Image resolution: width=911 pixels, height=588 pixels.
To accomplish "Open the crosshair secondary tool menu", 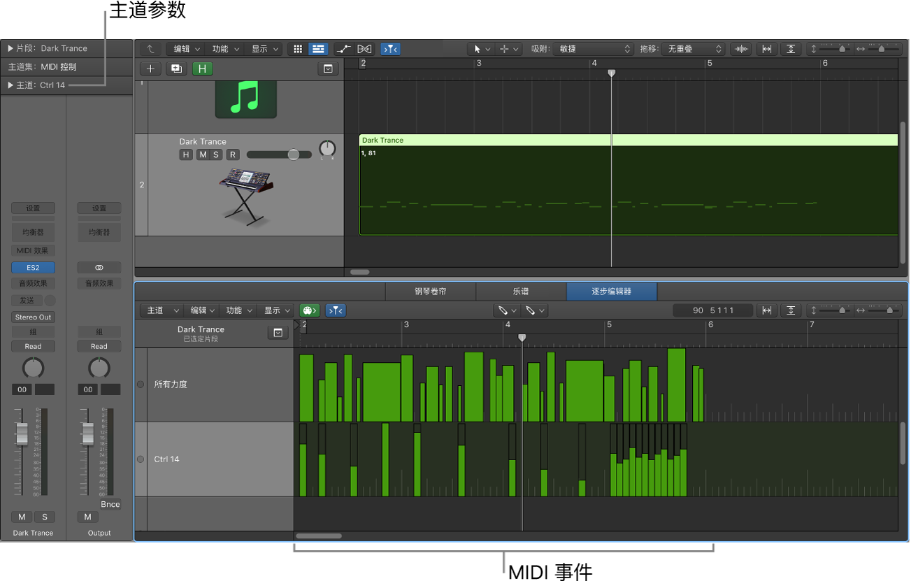I will tap(508, 49).
